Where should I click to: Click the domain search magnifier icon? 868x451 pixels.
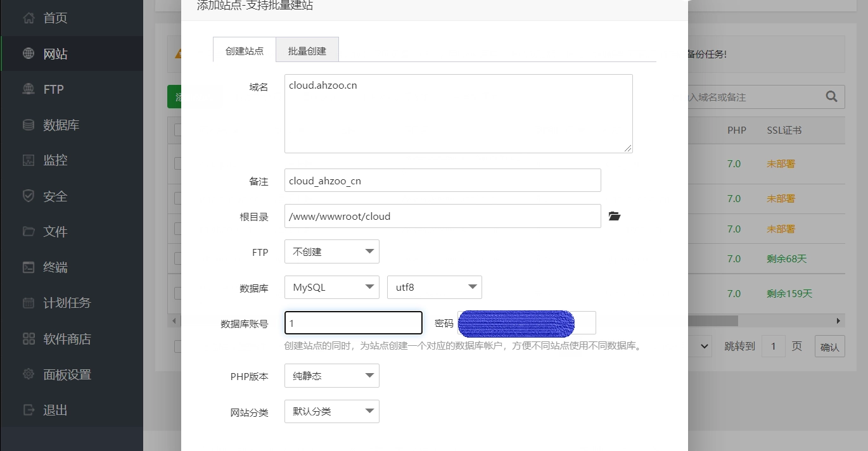(831, 96)
